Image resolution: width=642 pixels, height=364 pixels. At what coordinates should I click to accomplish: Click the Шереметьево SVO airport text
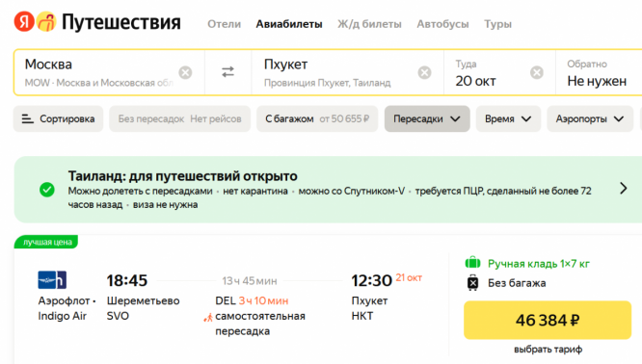pos(143,308)
